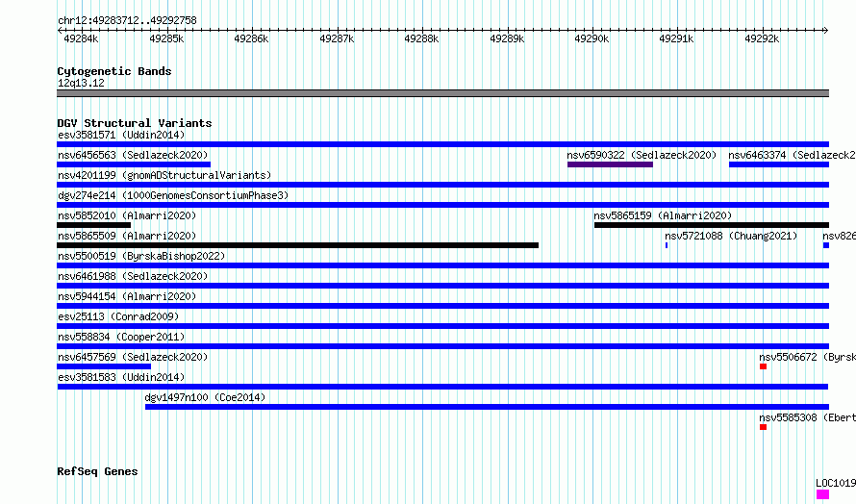Open the nsv5721088 (Chuang2021) label
Image resolution: width=856 pixels, height=504 pixels.
tap(731, 236)
